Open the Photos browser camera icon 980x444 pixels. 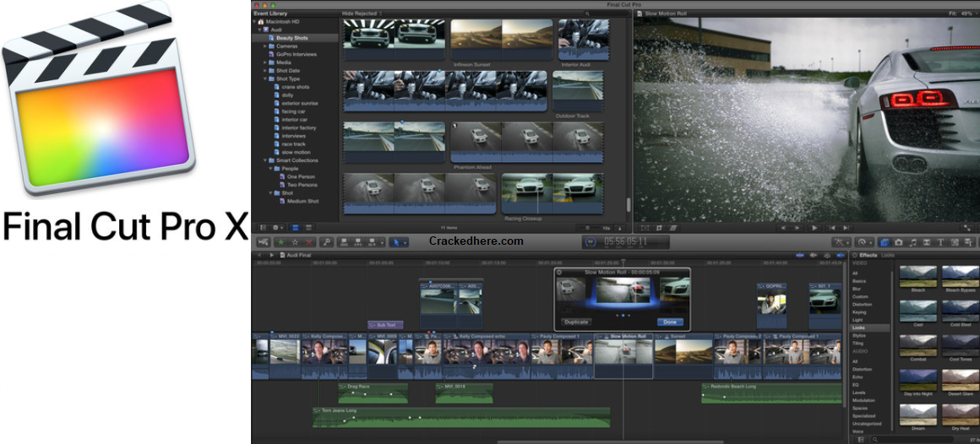coord(899,242)
